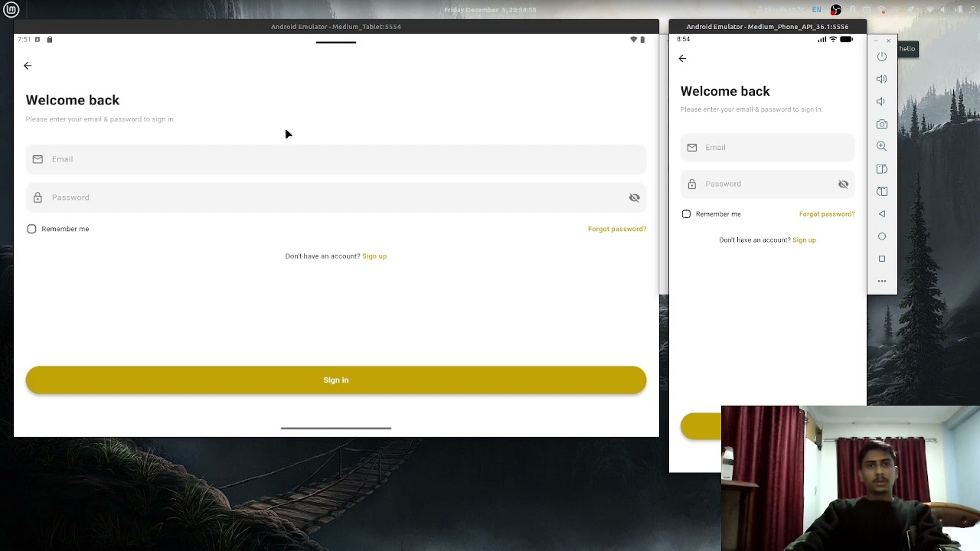
Task: Click the 'hello' tooltip label beside toolbar
Action: pyautogui.click(x=907, y=49)
